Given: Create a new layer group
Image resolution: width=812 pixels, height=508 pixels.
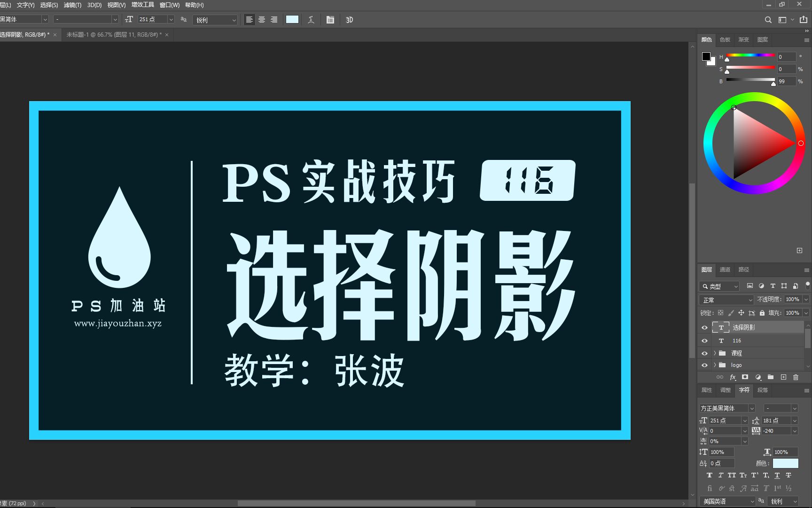Looking at the screenshot, I should click(x=771, y=377).
